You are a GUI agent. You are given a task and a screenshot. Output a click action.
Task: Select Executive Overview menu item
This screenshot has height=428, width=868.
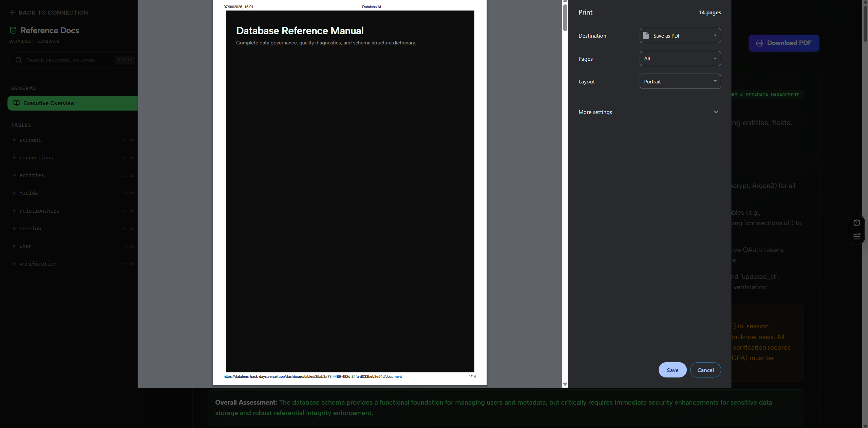tap(73, 103)
